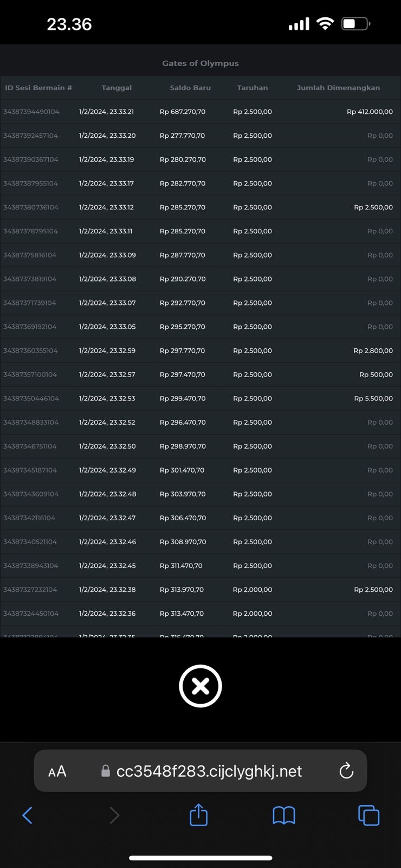401x868 pixels.
Task: Tap the Safari forward arrow
Action: pyautogui.click(x=114, y=815)
